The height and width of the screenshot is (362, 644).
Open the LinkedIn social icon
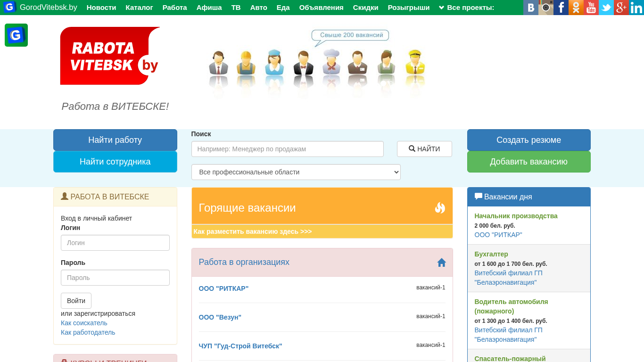[x=636, y=8]
